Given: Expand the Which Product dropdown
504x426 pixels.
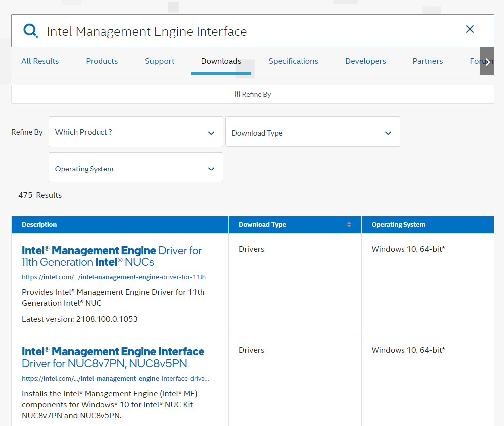Looking at the screenshot, I should [136, 132].
